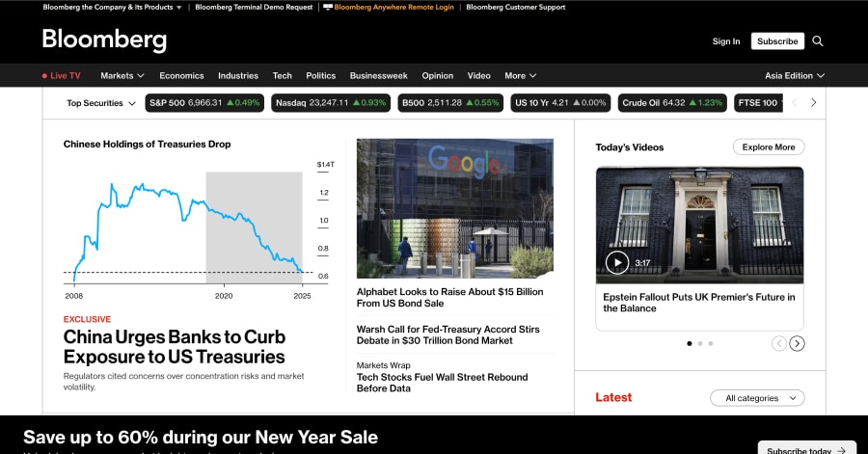
Task: Expand Bloomberg the Company & Its Products
Action: click(x=113, y=7)
